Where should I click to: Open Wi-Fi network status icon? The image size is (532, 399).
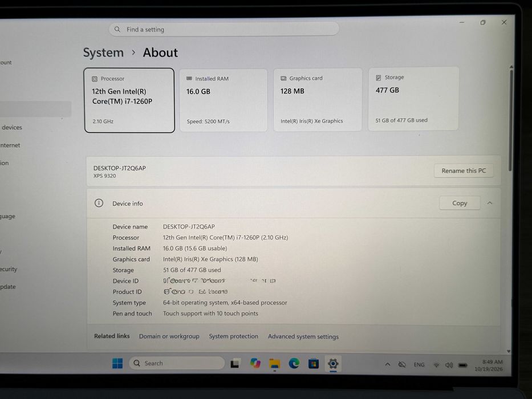[436, 365]
